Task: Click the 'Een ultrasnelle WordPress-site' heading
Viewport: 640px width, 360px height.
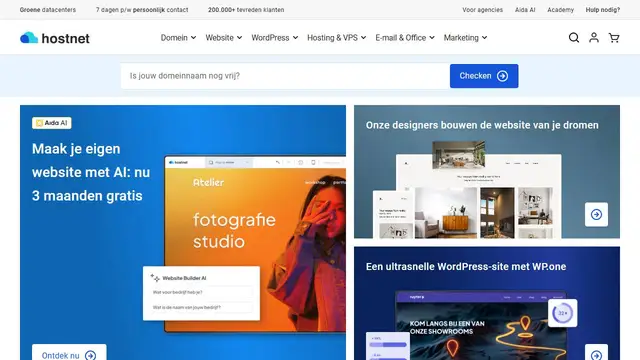Action: click(x=466, y=267)
